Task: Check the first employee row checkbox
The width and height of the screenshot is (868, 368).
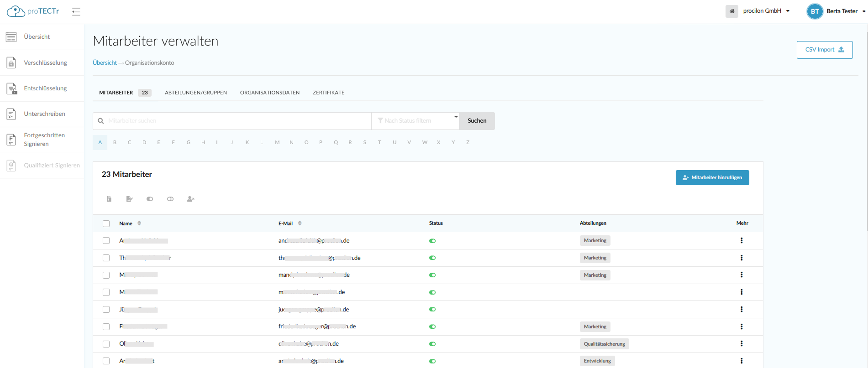Action: click(106, 241)
